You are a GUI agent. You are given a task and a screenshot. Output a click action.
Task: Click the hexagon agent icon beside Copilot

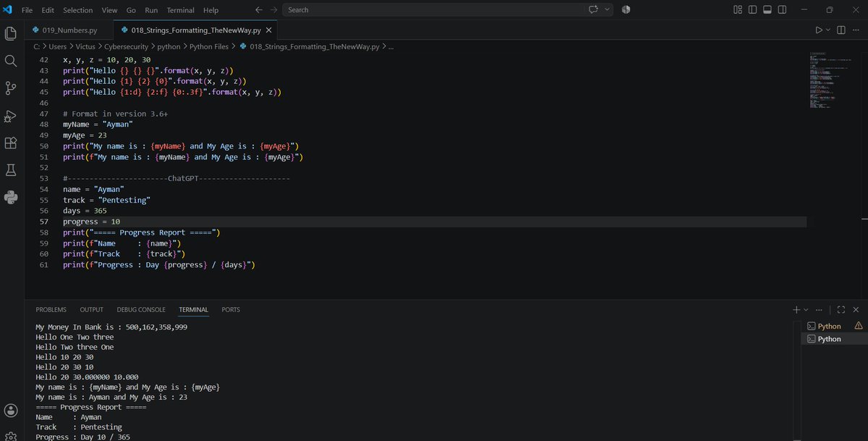pyautogui.click(x=626, y=10)
